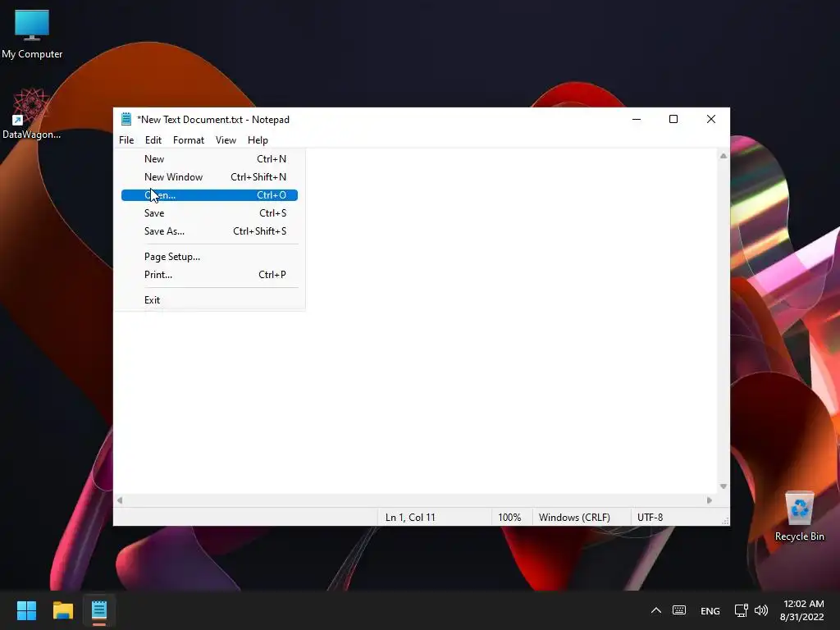This screenshot has width=840, height=630.
Task: Choose New from File menu
Action: point(209,159)
